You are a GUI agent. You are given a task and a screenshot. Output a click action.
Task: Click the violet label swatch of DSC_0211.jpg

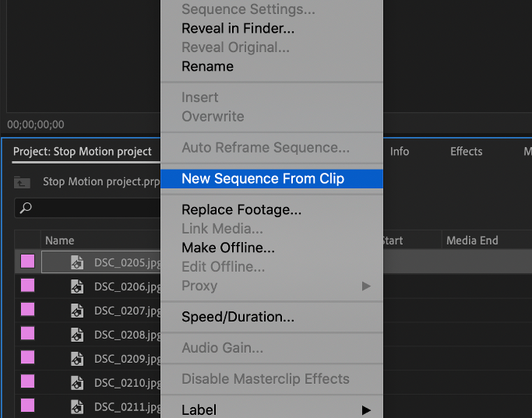(27, 406)
